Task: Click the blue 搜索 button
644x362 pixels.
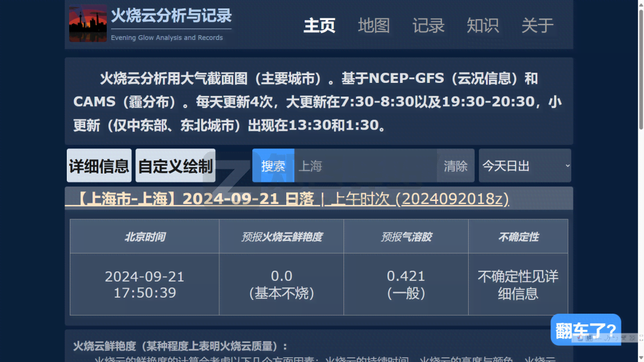Action: (273, 166)
